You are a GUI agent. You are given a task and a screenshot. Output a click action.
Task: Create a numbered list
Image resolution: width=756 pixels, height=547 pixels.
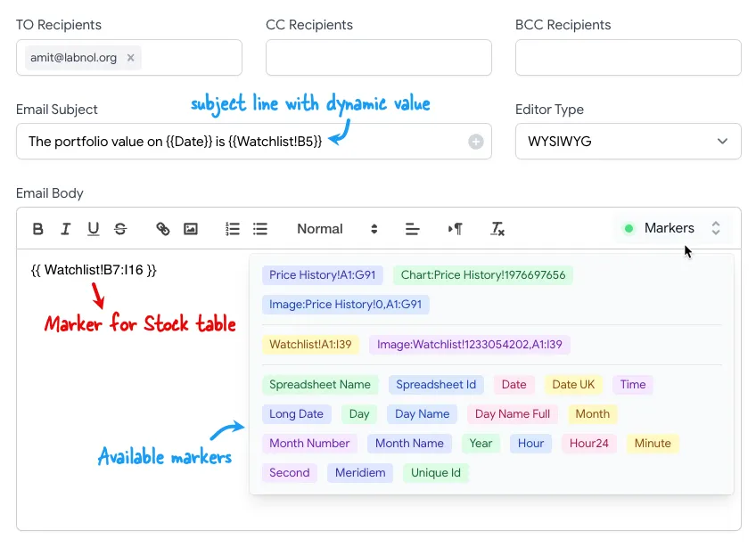pos(233,229)
